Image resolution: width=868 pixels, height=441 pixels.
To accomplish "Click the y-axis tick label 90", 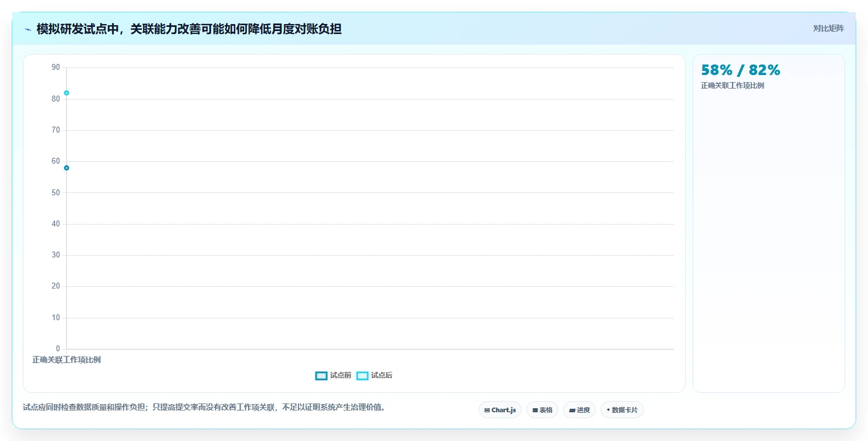I will pos(56,67).
